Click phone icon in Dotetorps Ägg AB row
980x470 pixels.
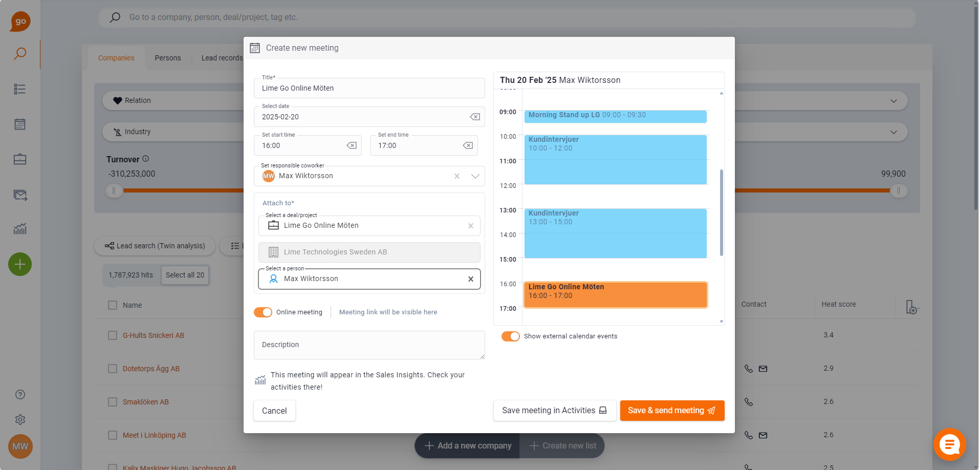coord(749,369)
